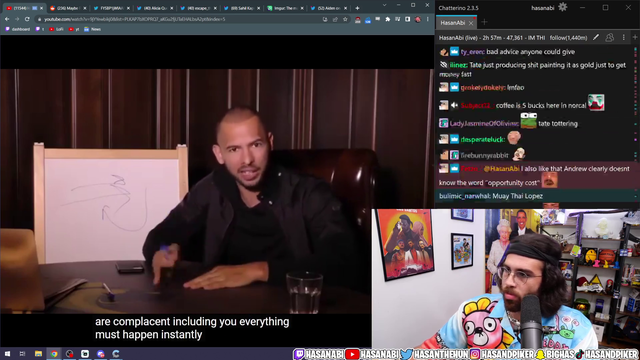Click username firebunnyrabbit in chat
This screenshot has height=360, width=640.
point(484,155)
